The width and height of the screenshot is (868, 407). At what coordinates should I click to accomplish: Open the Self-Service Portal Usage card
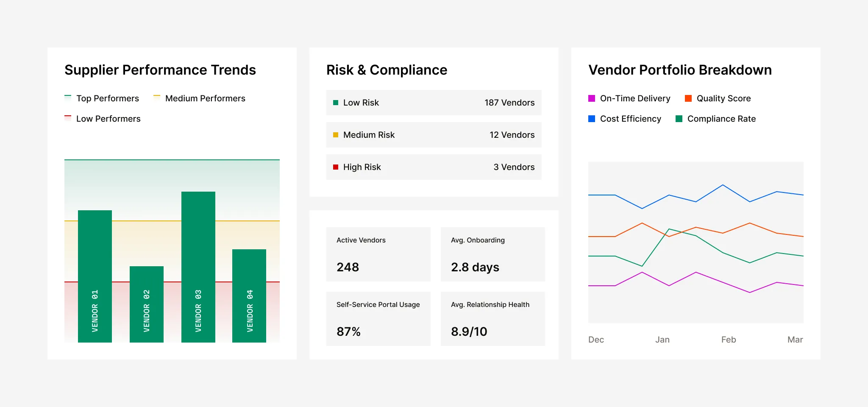378,318
